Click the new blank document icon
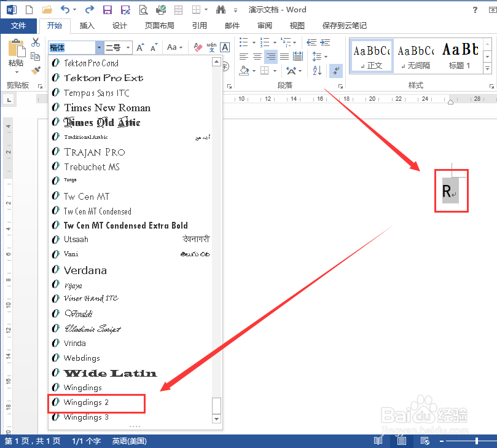Viewport: 497px width, 448px height. [29, 10]
